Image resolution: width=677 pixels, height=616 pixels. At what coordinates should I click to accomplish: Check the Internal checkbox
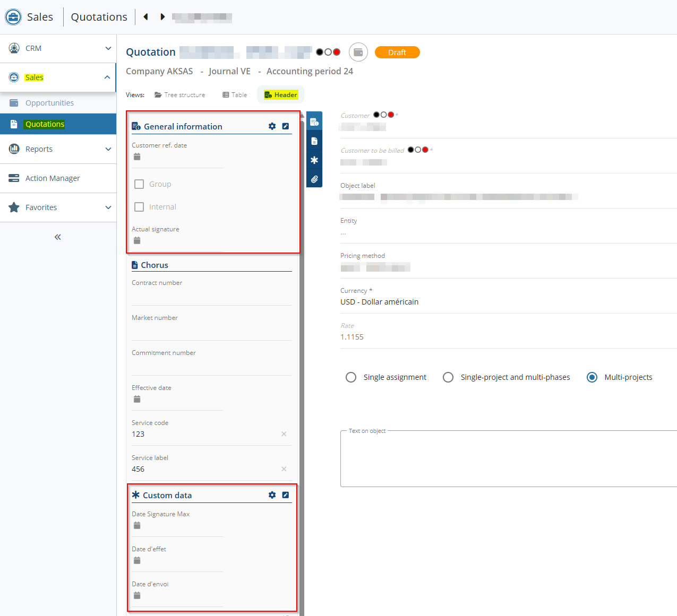point(139,207)
